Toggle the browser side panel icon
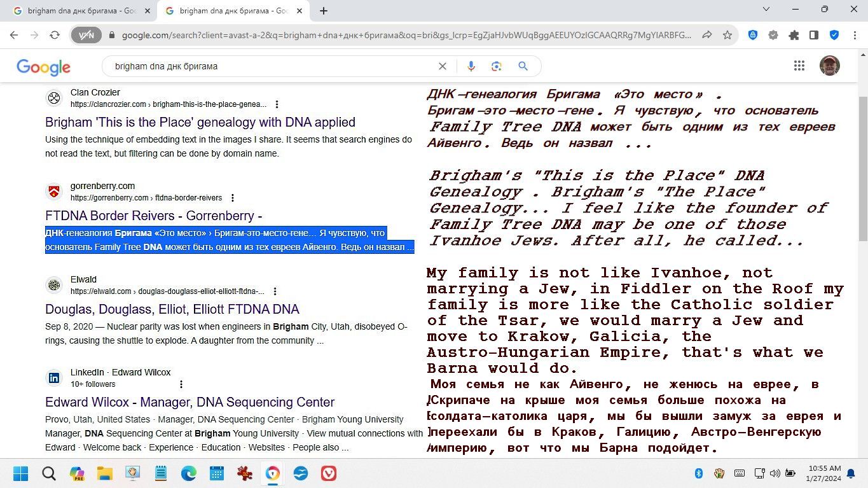The image size is (868, 488). pos(814,36)
